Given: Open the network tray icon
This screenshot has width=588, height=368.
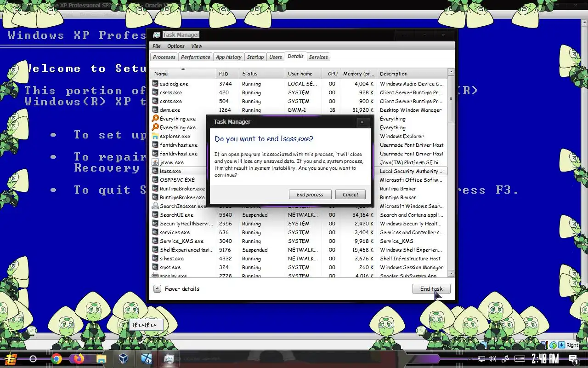Looking at the screenshot, I should click(x=481, y=359).
